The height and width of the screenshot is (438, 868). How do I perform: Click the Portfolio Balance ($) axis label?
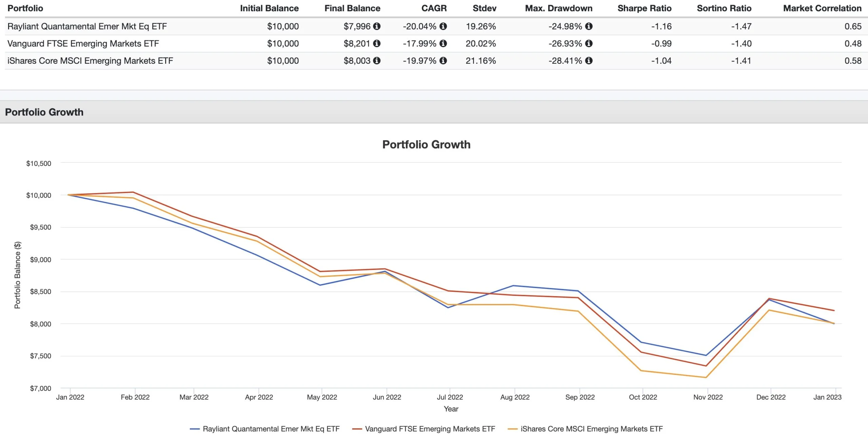[17, 275]
